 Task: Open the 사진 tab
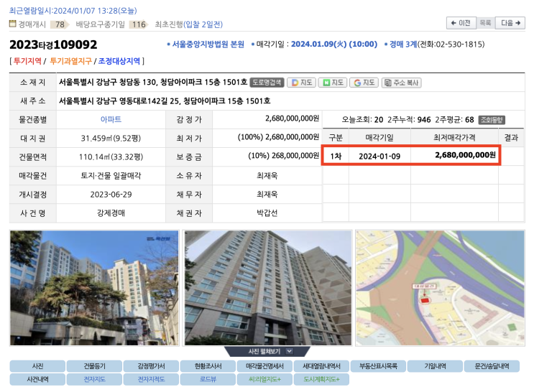(x=37, y=366)
